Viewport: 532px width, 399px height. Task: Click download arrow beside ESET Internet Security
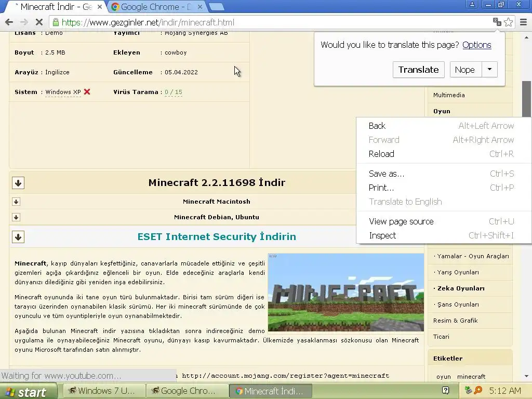[x=18, y=237]
